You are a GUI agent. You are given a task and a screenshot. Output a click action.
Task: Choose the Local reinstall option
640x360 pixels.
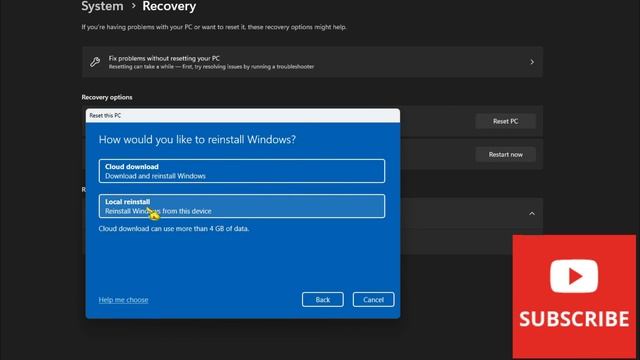[x=242, y=206]
